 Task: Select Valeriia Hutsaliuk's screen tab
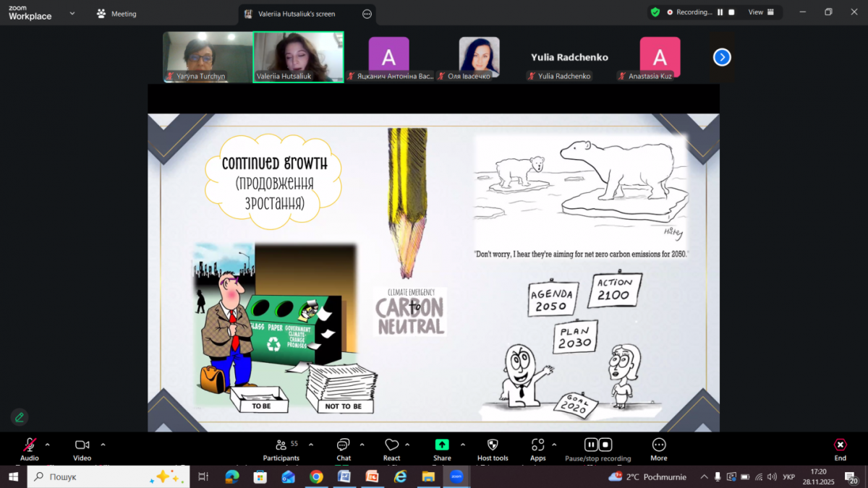[297, 14]
